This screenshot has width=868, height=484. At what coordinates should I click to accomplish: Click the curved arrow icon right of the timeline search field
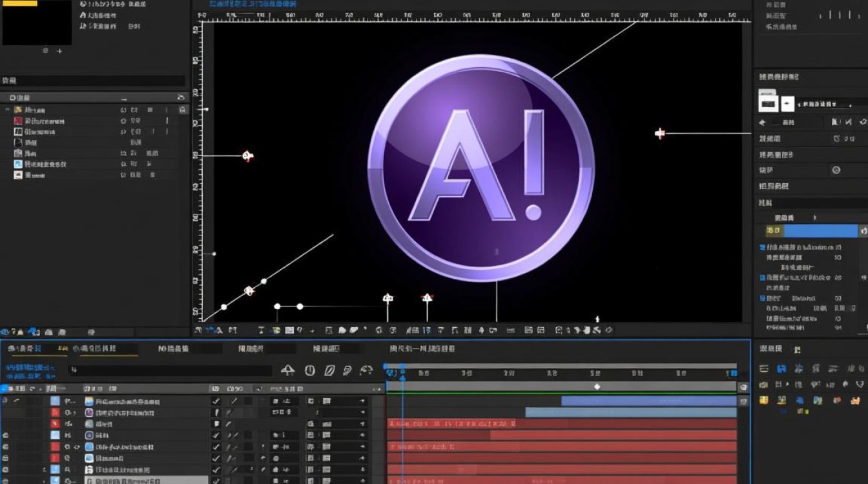tap(366, 370)
